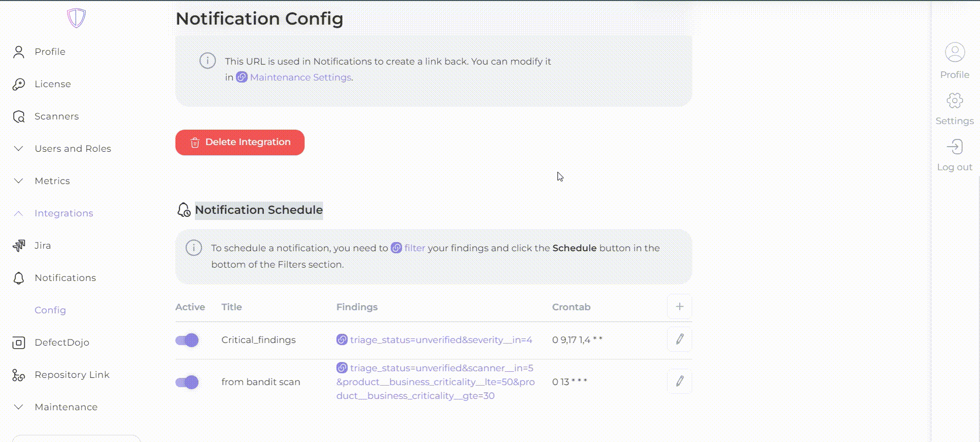
Task: Toggle off the from bandit scan schedule
Action: click(187, 382)
